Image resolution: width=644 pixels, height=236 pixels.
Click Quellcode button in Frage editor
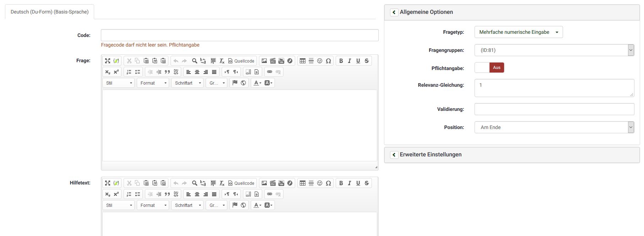click(x=241, y=61)
